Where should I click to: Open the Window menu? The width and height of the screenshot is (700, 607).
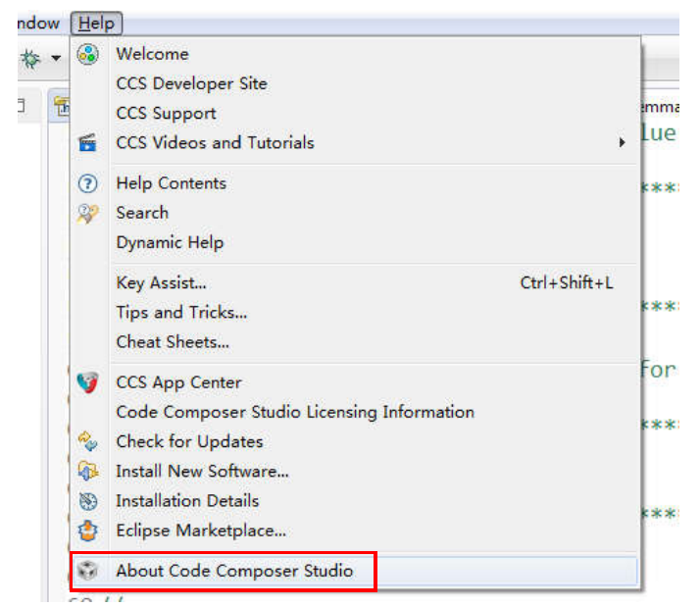38,24
